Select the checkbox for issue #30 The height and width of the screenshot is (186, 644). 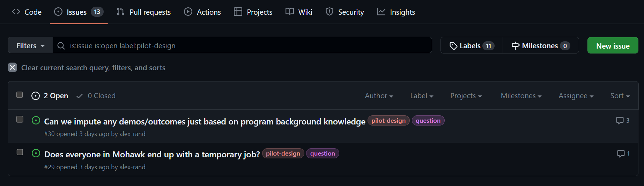(20, 119)
